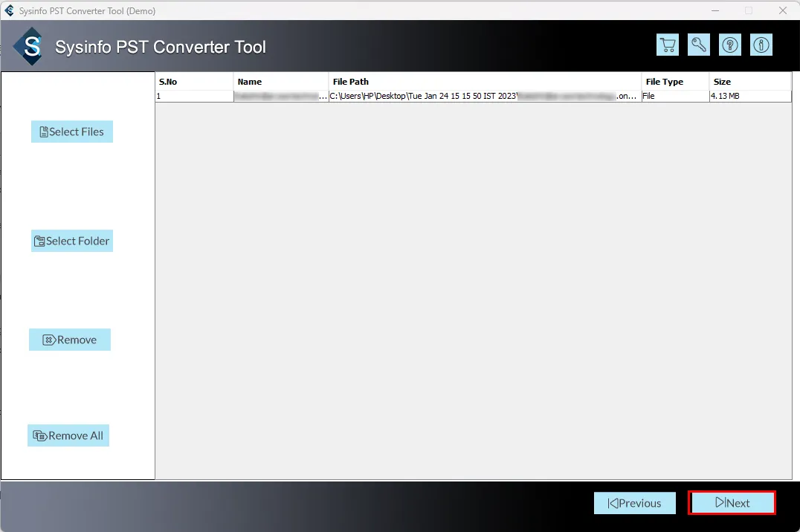Click the File Path column header
This screenshot has width=800, height=532.
click(484, 82)
